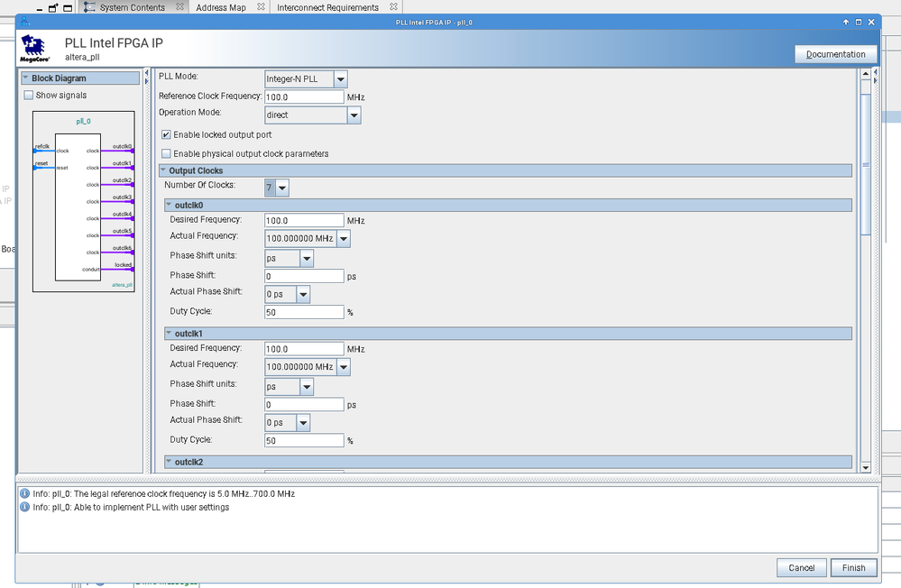Click the MegaCore logo icon

(x=34, y=49)
